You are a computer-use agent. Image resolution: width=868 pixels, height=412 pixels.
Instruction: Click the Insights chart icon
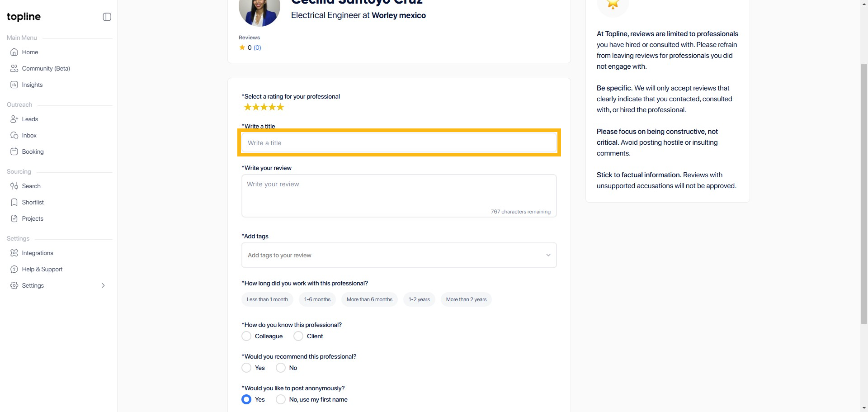click(x=14, y=85)
